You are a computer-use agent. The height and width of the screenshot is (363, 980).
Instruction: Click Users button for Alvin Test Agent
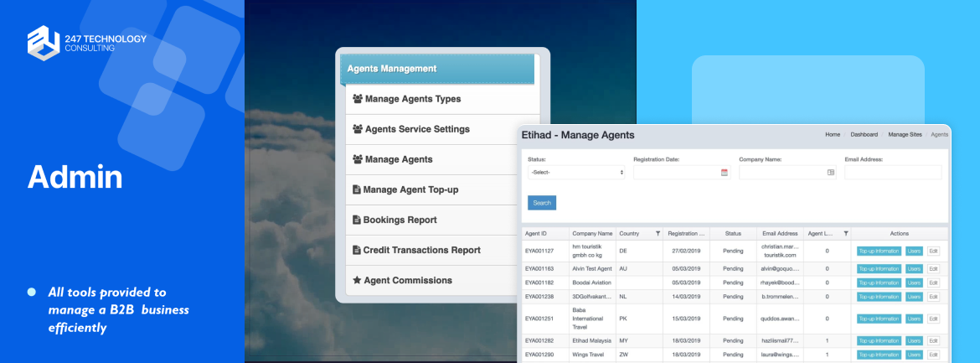[914, 268]
